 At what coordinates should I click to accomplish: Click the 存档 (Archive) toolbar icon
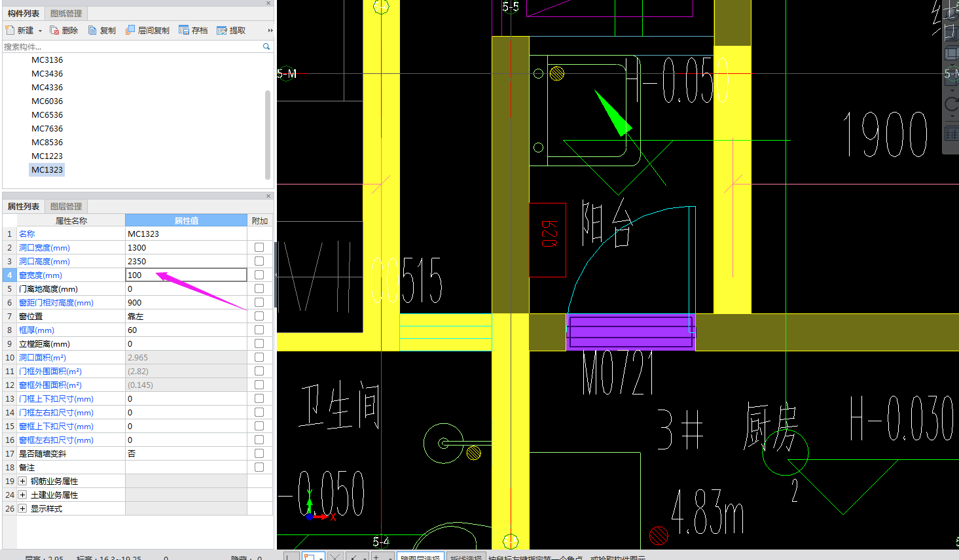184,30
